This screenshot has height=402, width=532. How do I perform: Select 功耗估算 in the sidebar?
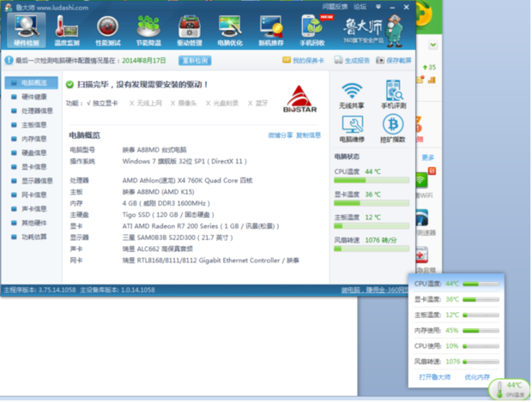coord(31,237)
